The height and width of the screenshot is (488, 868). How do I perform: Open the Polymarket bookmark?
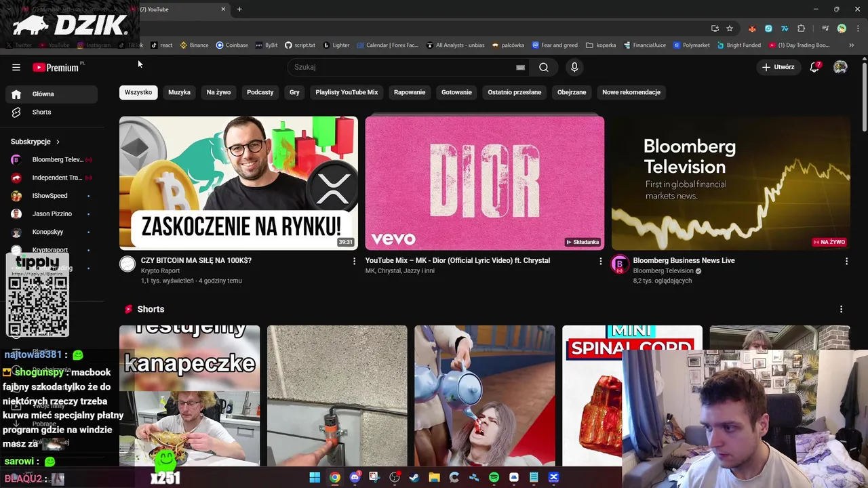(x=692, y=45)
